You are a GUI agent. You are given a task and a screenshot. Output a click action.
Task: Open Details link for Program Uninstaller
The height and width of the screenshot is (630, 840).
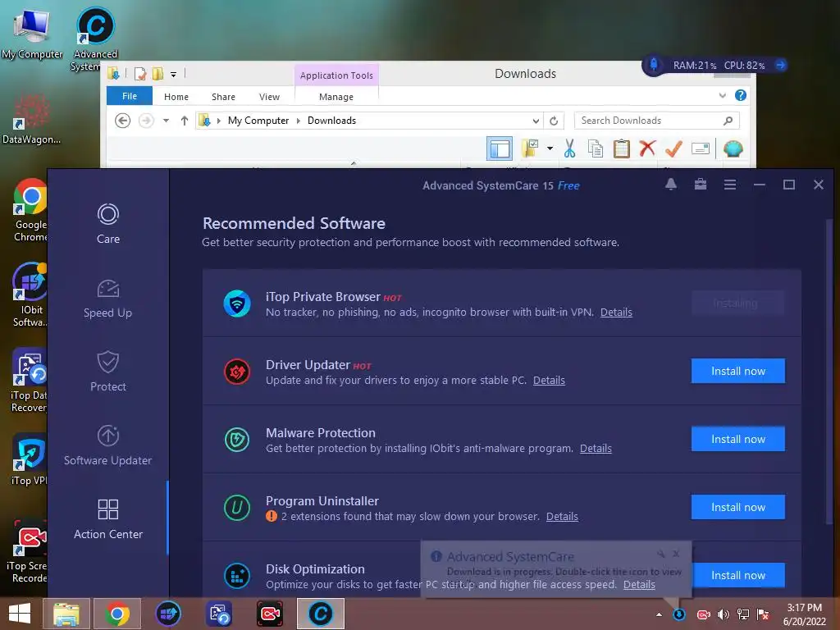pos(562,517)
